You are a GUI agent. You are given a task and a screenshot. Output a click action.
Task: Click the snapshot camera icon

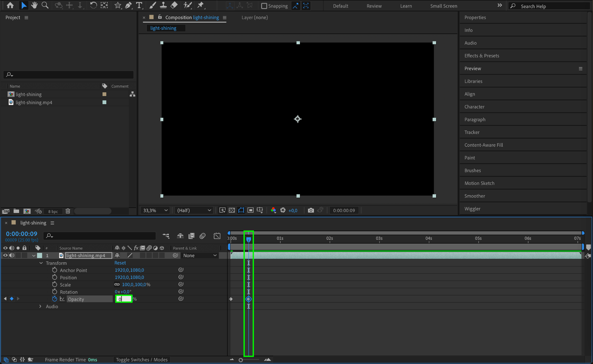311,210
